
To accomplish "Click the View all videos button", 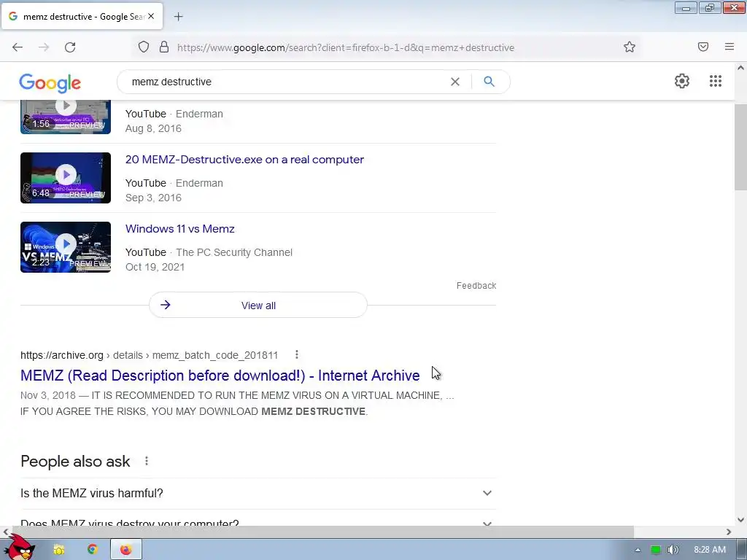I will click(258, 306).
